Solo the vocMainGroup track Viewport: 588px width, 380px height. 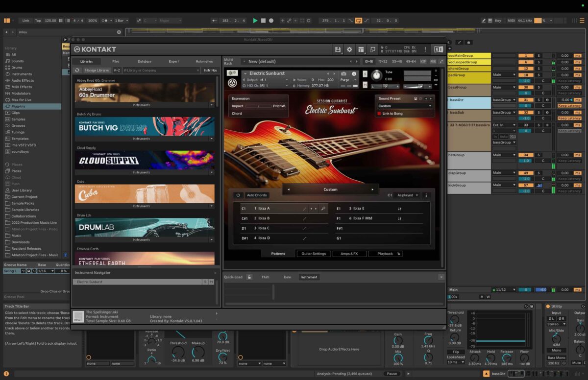pyautogui.click(x=538, y=56)
